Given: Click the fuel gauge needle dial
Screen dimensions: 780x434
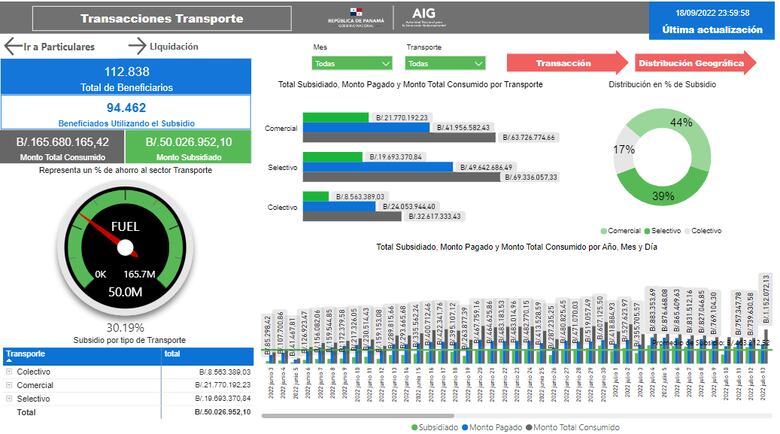Looking at the screenshot, I should (125, 248).
